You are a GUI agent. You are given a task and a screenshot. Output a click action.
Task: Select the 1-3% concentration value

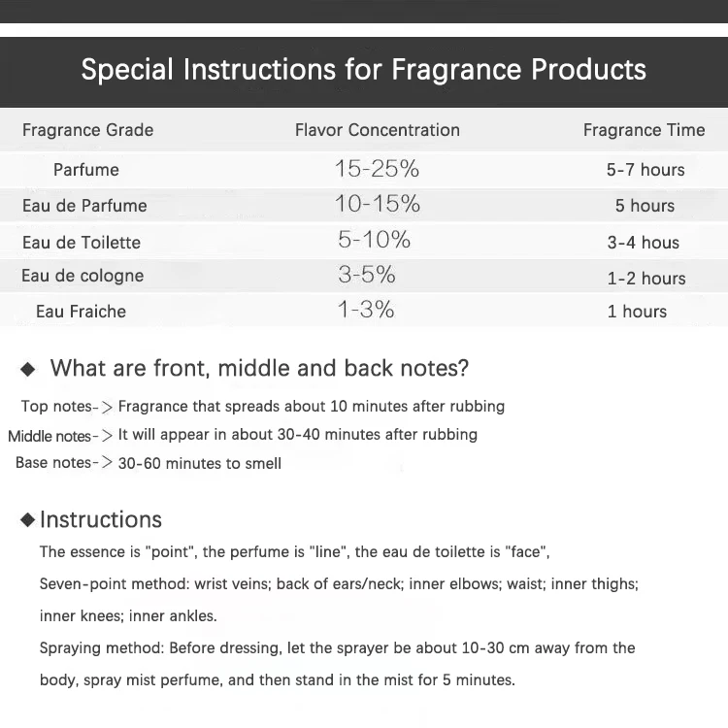(366, 310)
